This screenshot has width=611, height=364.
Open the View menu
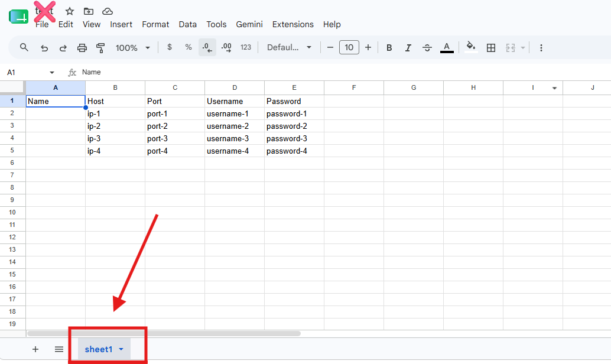click(92, 24)
